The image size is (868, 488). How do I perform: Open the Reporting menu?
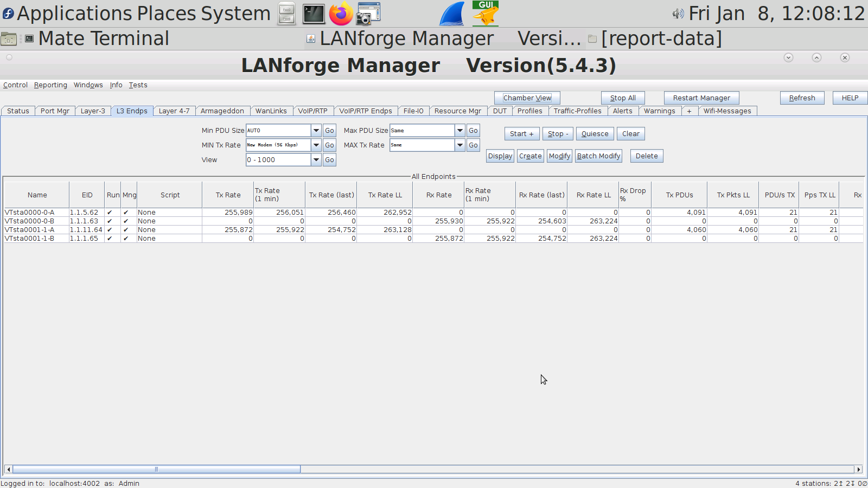coord(50,85)
